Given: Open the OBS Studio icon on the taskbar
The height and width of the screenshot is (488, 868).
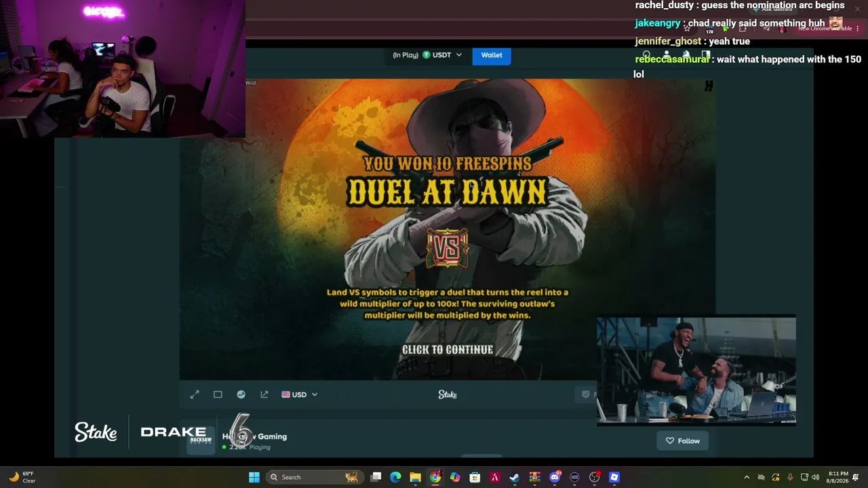Looking at the screenshot, I should (594, 477).
